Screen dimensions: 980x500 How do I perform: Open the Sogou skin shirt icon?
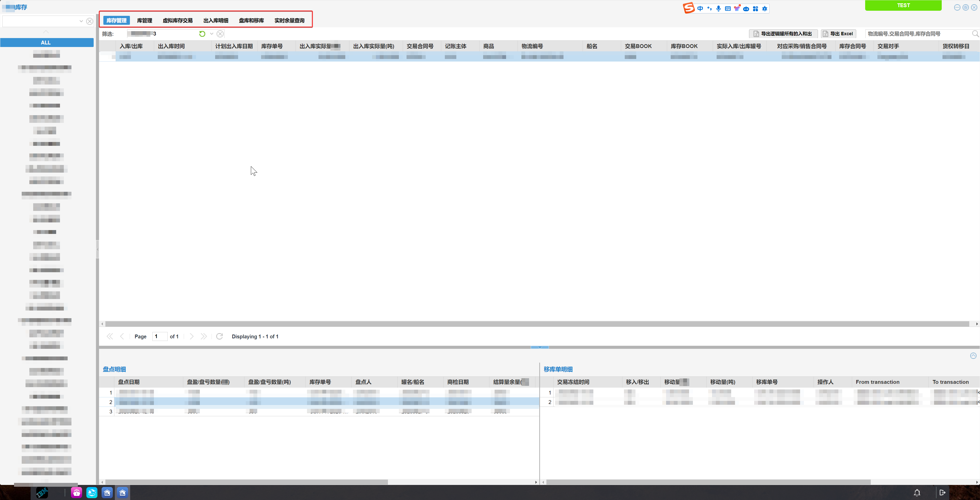737,8
